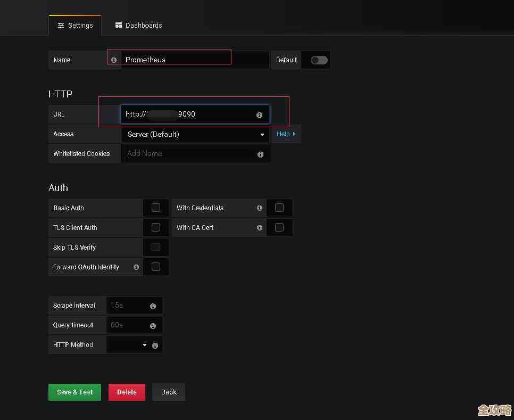
Task: Click info icon inside URL field
Action: point(259,115)
